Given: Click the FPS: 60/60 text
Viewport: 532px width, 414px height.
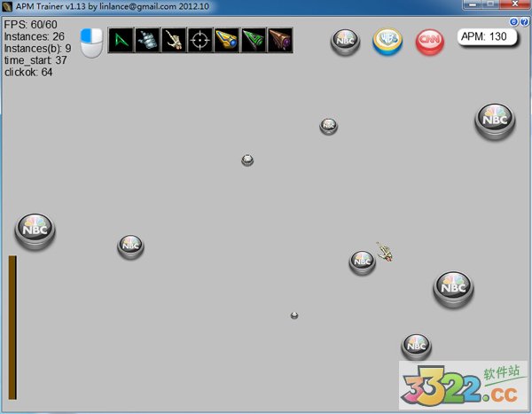Looking at the screenshot, I should [30, 25].
